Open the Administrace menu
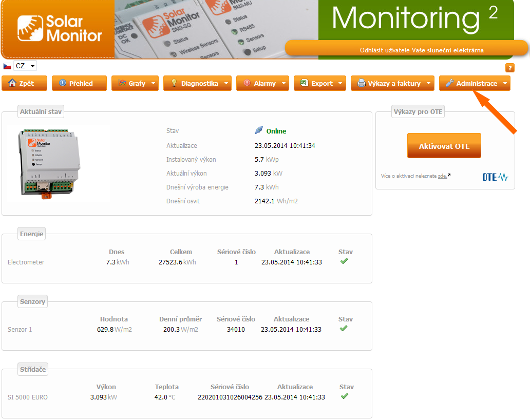530x420 pixels. click(x=475, y=83)
